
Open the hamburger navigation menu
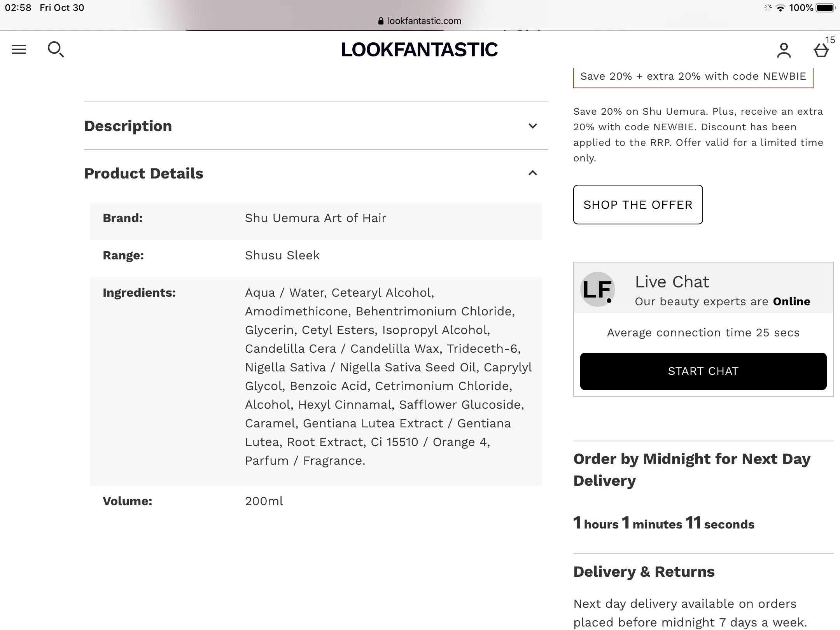click(19, 49)
